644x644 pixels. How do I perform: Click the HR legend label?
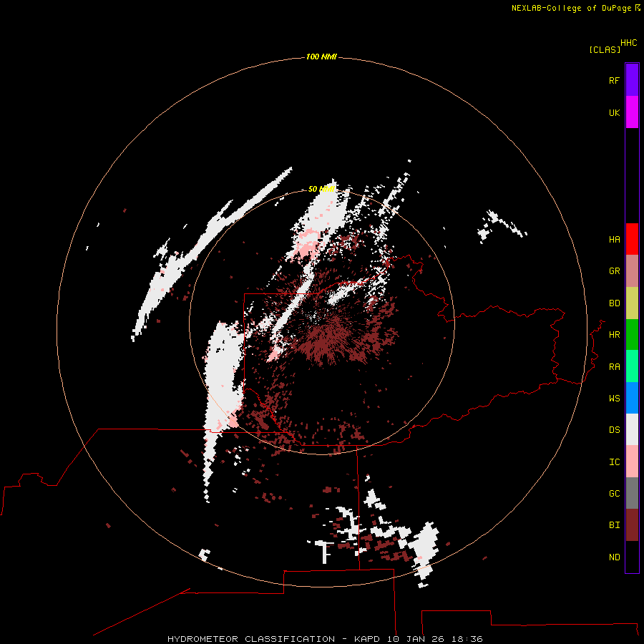click(614, 335)
